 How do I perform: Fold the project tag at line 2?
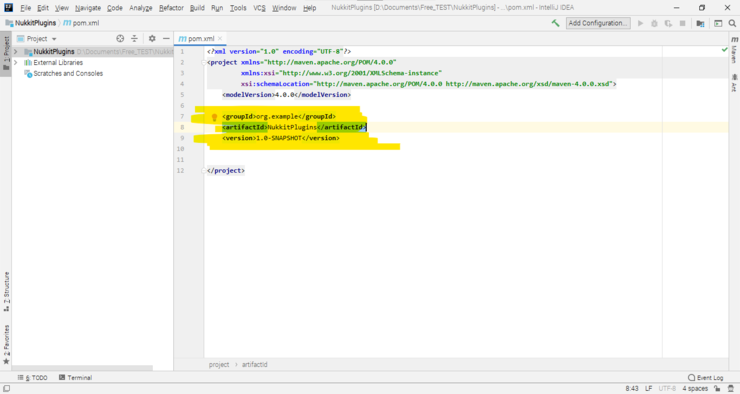pos(204,62)
